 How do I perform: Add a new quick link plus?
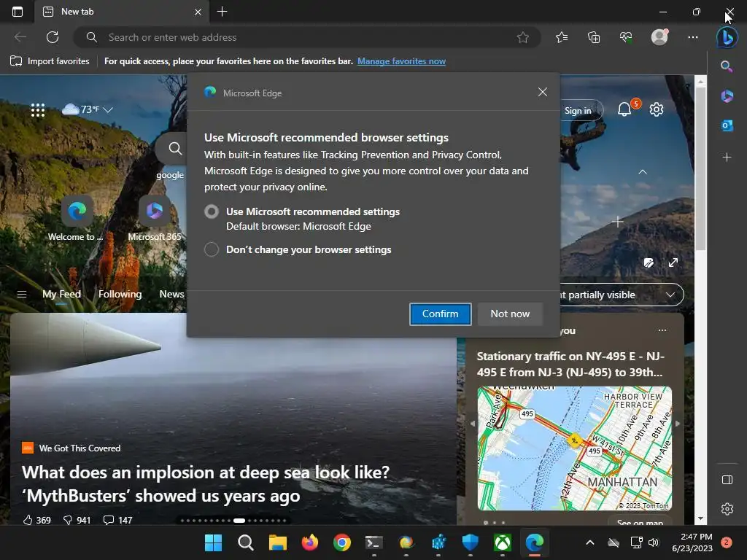617,222
